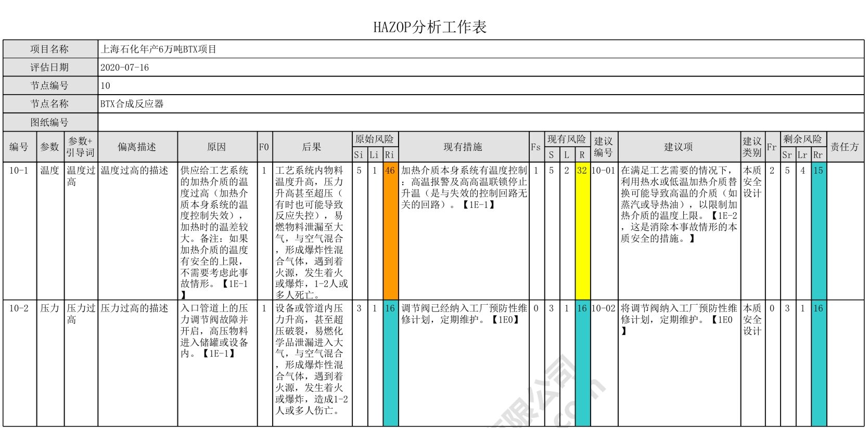Viewport: 868px width, 428px height.
Task: Click the 责任方 column header
Action: [845, 147]
